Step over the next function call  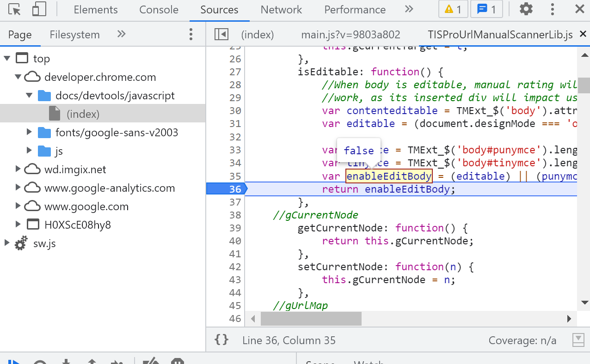[41, 362]
